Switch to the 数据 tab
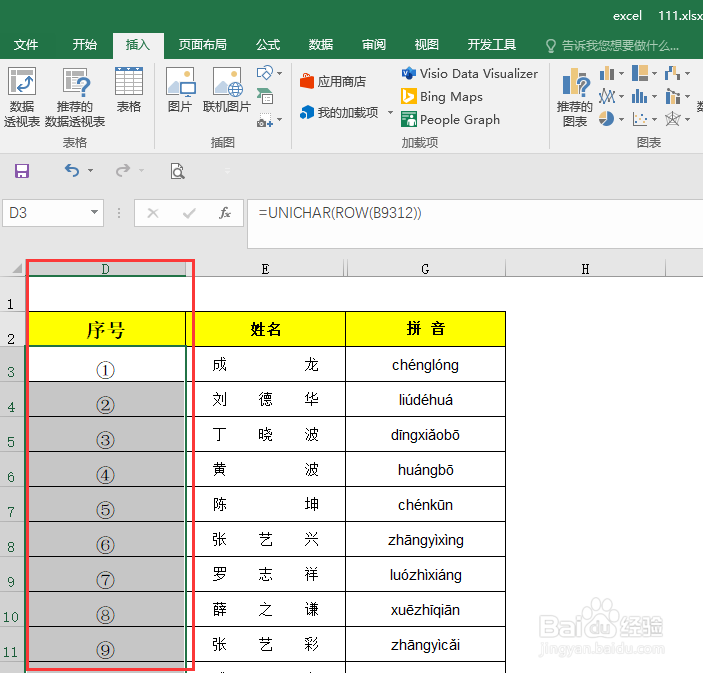Image resolution: width=703 pixels, height=673 pixels. (x=321, y=45)
